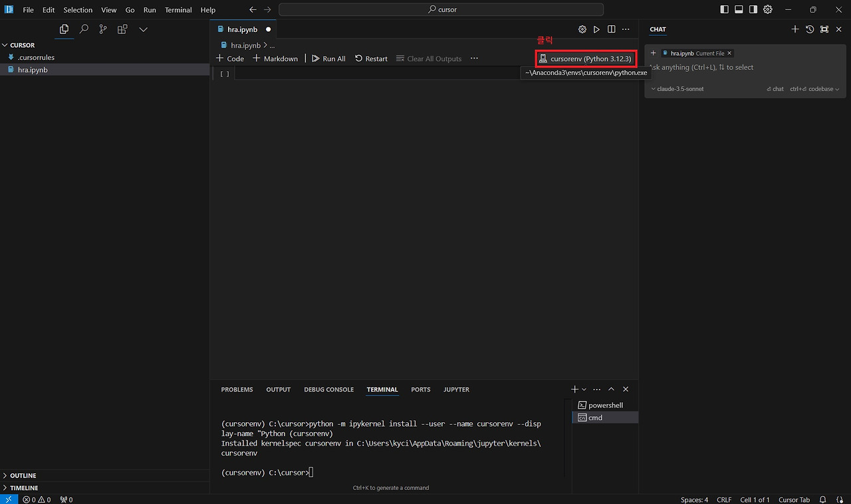Viewport: 851px width, 504px height.
Task: Create a new terminal with plus icon
Action: tap(575, 389)
